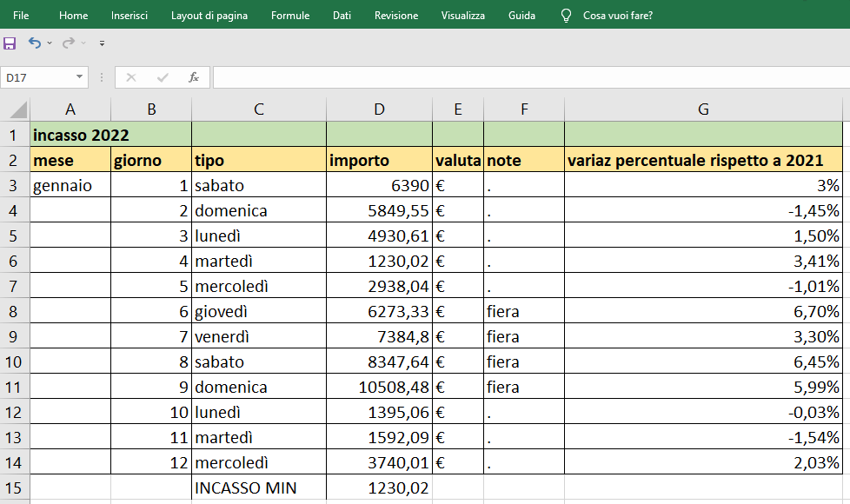Click the Redo arrow icon
Viewport: 850px width, 504px height.
pyautogui.click(x=69, y=43)
